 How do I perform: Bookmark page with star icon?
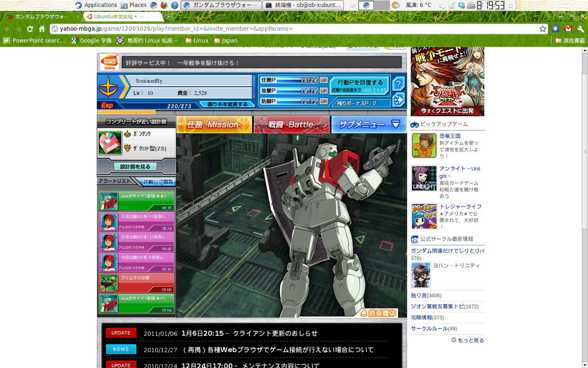(543, 29)
